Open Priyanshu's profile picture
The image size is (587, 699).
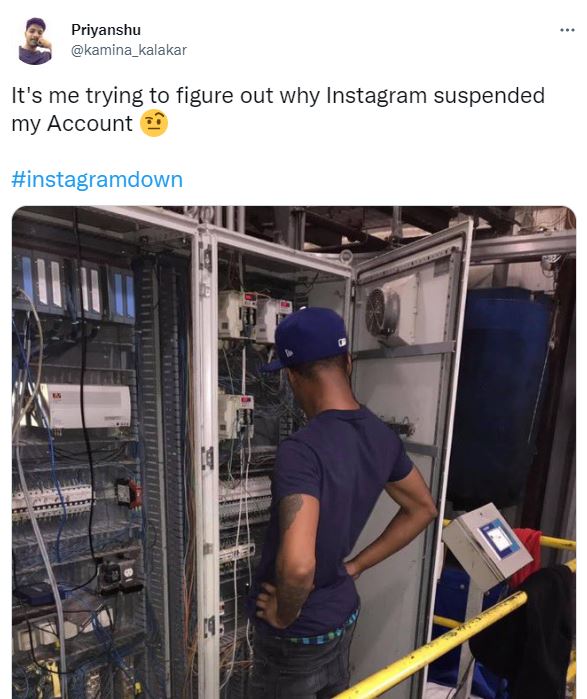[35, 41]
